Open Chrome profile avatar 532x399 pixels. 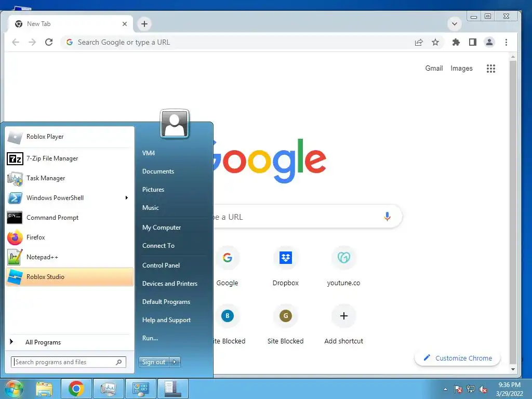point(489,42)
